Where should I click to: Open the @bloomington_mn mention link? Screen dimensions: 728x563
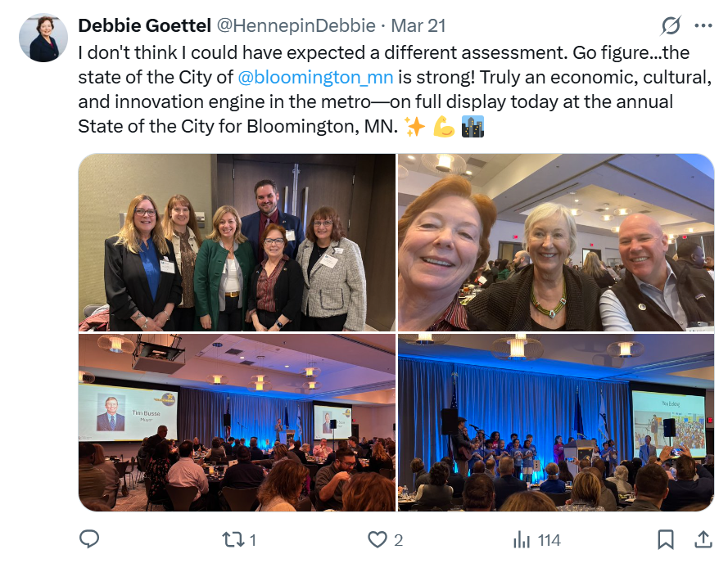tap(316, 77)
